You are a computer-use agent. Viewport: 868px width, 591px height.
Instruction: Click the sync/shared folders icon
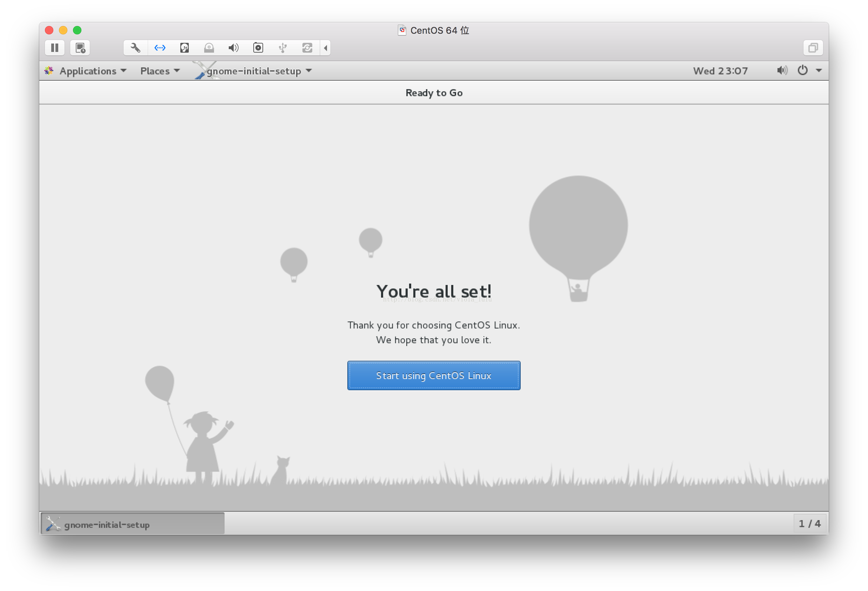(x=307, y=48)
